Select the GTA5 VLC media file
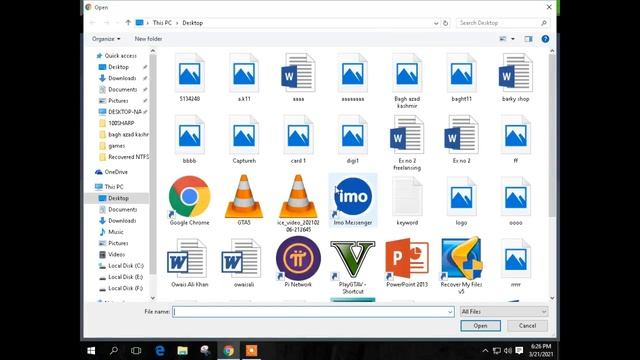This screenshot has height=360, width=640. coord(244,201)
